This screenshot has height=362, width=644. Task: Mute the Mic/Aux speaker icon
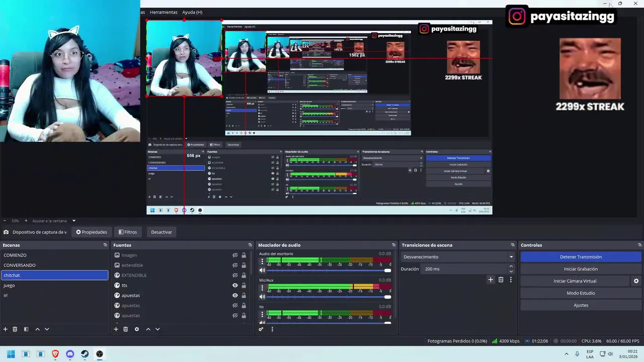(x=262, y=297)
